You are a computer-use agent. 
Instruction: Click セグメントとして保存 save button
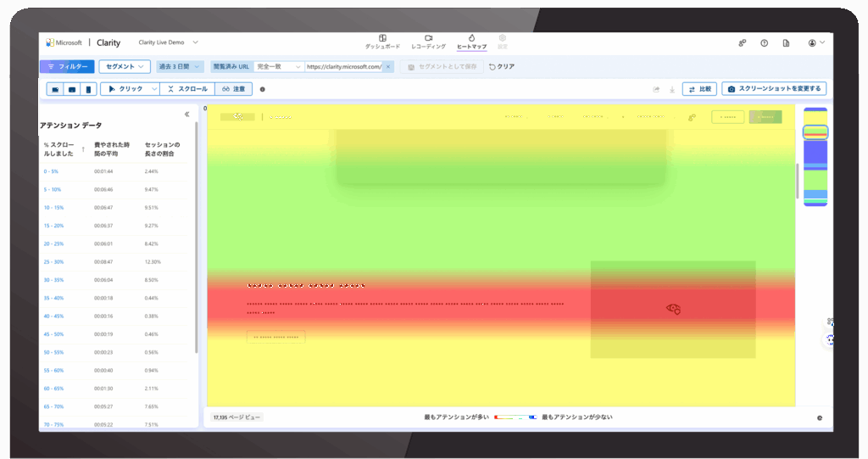tap(442, 66)
